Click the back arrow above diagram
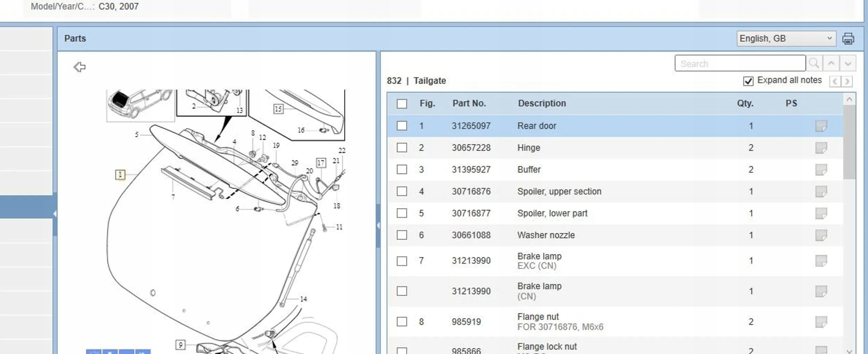The height and width of the screenshot is (354, 868). point(80,67)
